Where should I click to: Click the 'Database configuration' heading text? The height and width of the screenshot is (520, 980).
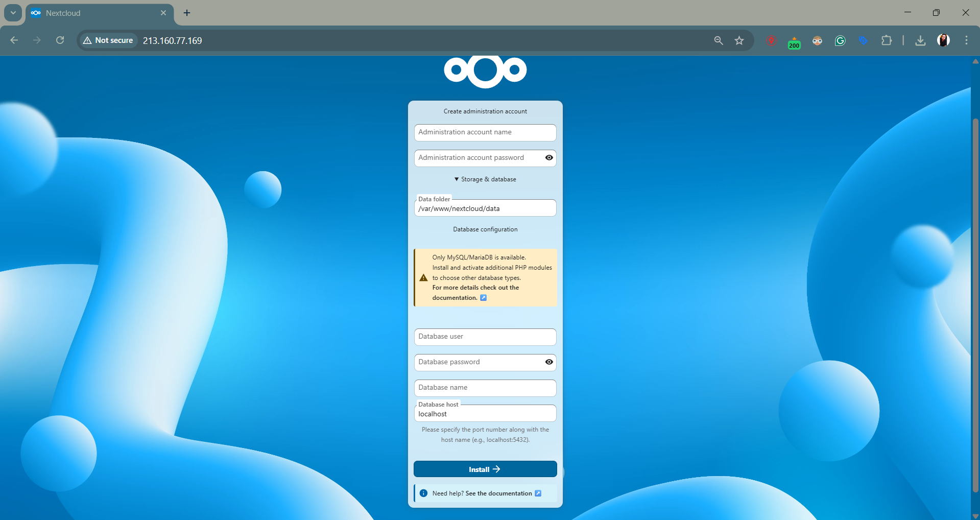tap(485, 229)
